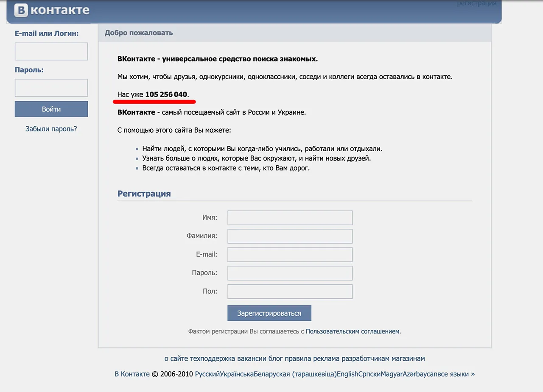Open the магазинам footer link

coord(408,359)
